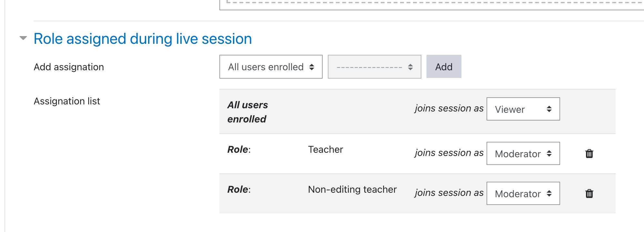Click the Add button

click(x=444, y=66)
